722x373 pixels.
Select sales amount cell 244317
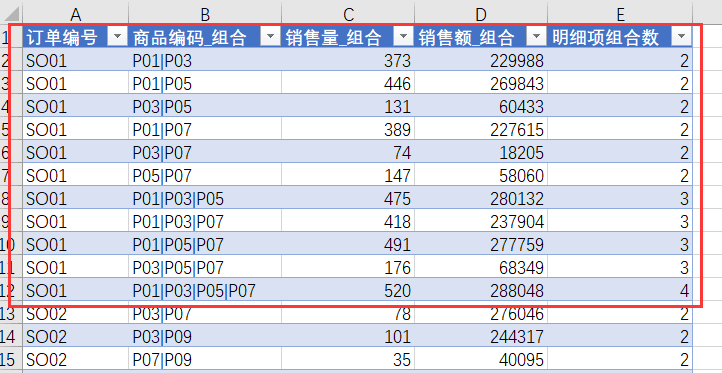pos(481,337)
